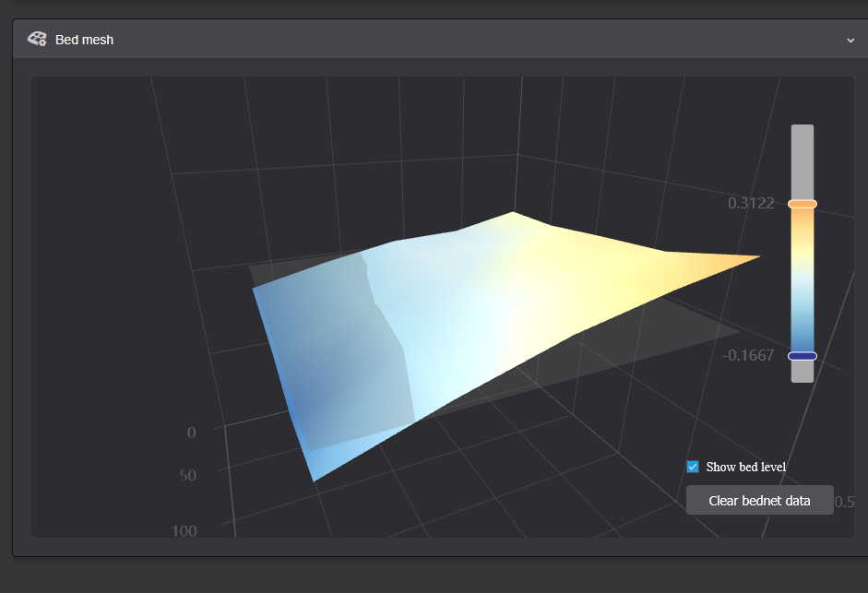Click the color gradient scale bar
Screen dimensions: 868x593
[x=803, y=254]
